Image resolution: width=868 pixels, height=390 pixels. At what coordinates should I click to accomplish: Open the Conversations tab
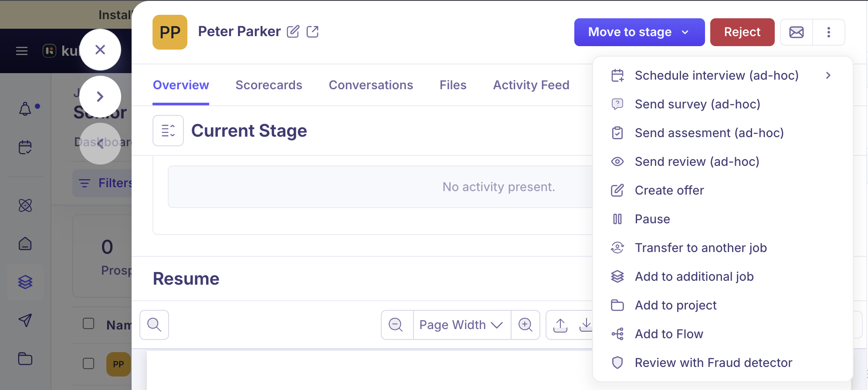(371, 85)
